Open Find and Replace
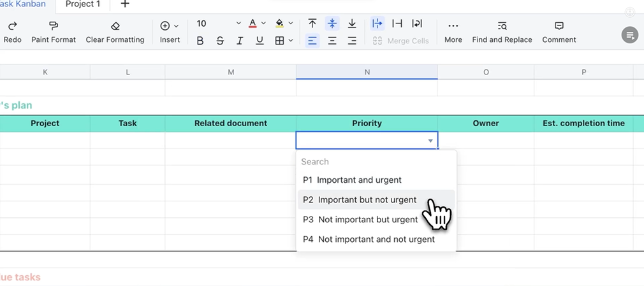This screenshot has height=286, width=644. coord(502,26)
